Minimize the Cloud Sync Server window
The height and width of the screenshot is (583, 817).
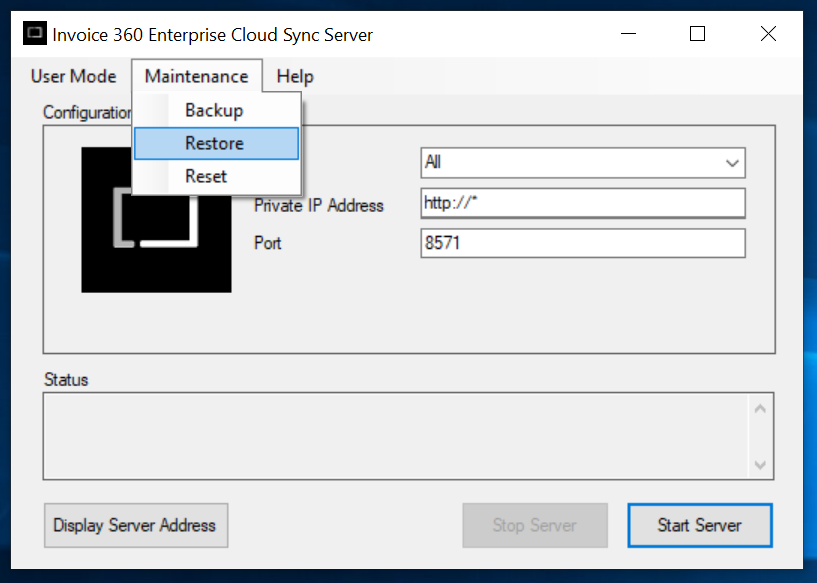628,34
